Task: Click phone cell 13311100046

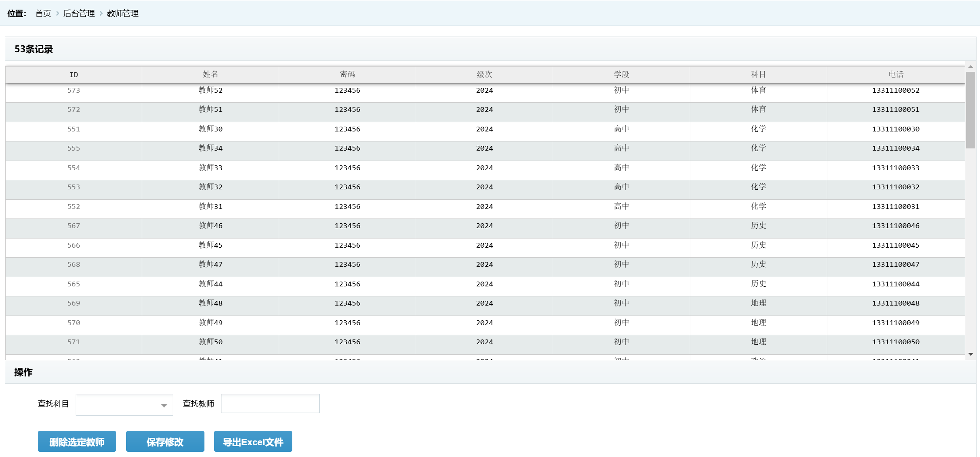Action: [x=896, y=226]
